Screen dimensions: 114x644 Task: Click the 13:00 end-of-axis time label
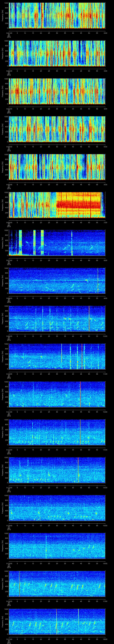[105, 450]
